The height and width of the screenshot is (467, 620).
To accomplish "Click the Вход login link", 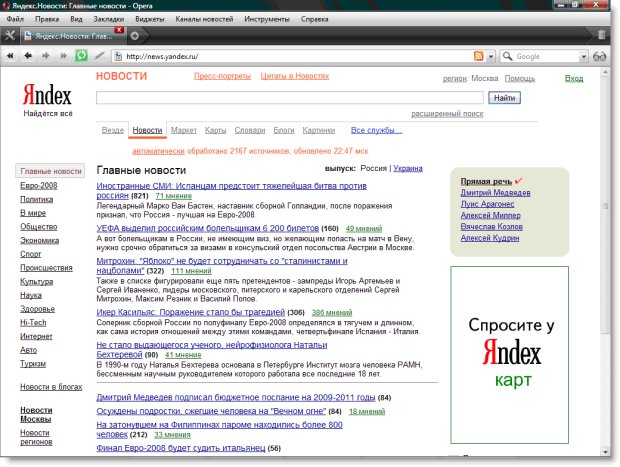I will (574, 78).
